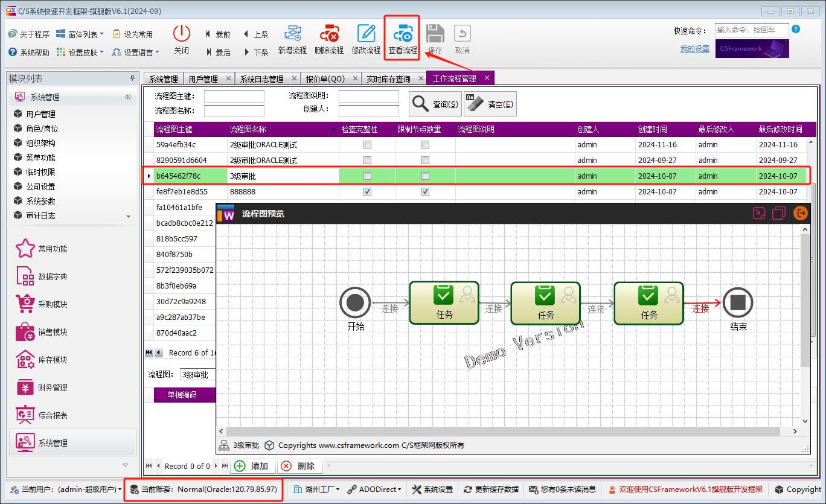The image size is (826, 504).
Task: Open the 设置皮肤 skin dropdown
Action: (x=80, y=53)
